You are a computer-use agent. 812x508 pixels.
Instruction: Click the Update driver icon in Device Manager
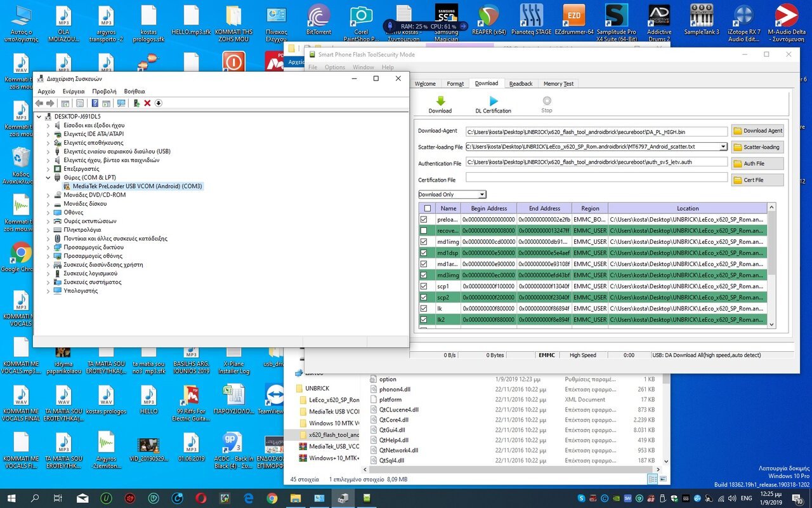(136, 103)
